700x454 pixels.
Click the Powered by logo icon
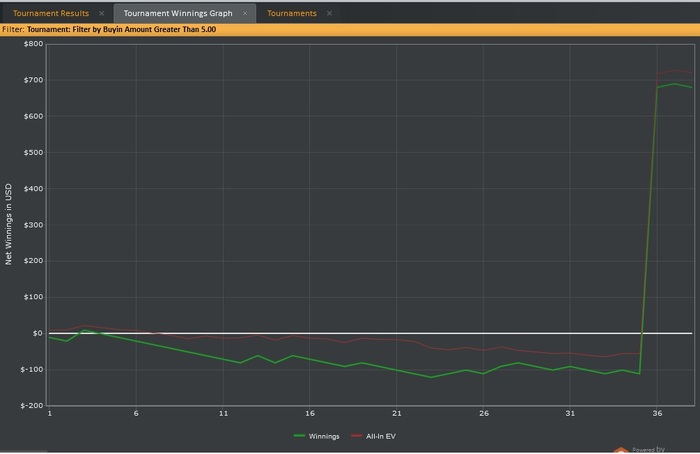pyautogui.click(x=620, y=449)
